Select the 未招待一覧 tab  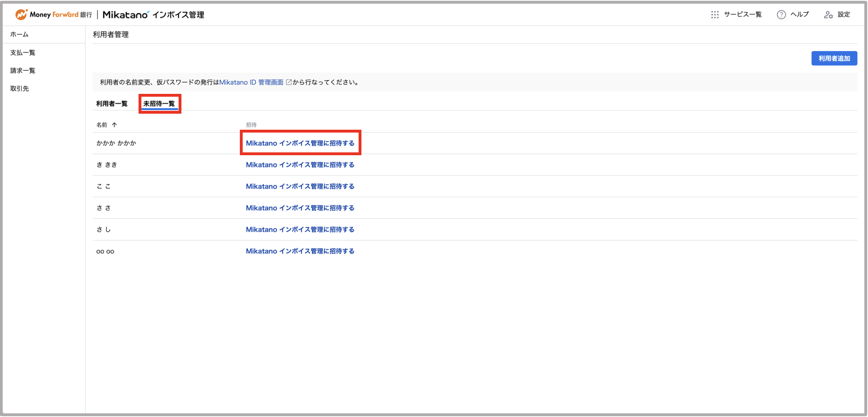159,103
